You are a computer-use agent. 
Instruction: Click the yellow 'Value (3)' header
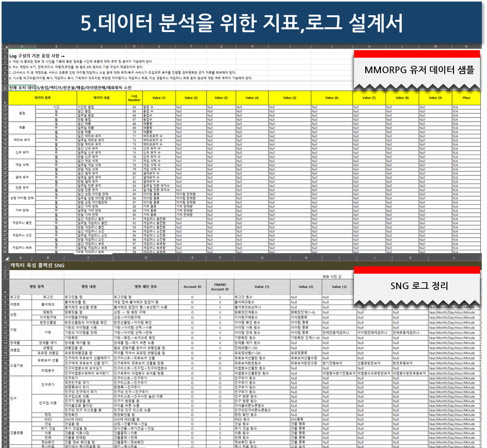[x=221, y=98]
